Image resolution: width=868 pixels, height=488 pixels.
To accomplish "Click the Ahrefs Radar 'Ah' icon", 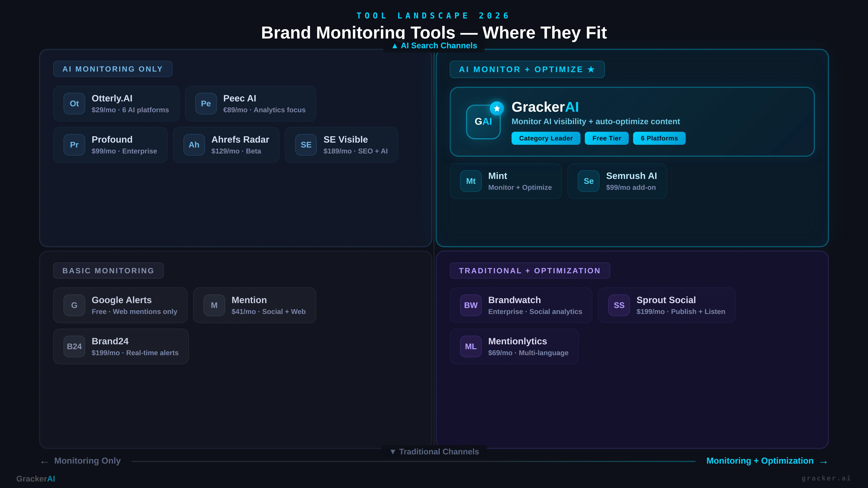I will (x=194, y=145).
